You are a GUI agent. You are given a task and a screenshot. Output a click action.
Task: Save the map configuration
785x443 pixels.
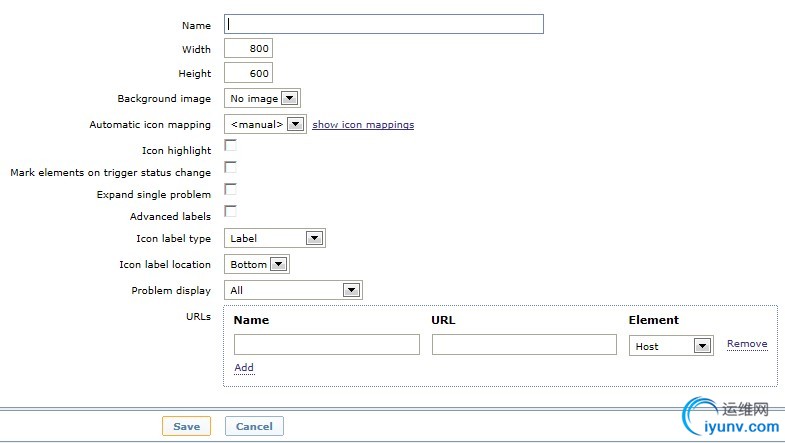pyautogui.click(x=186, y=426)
